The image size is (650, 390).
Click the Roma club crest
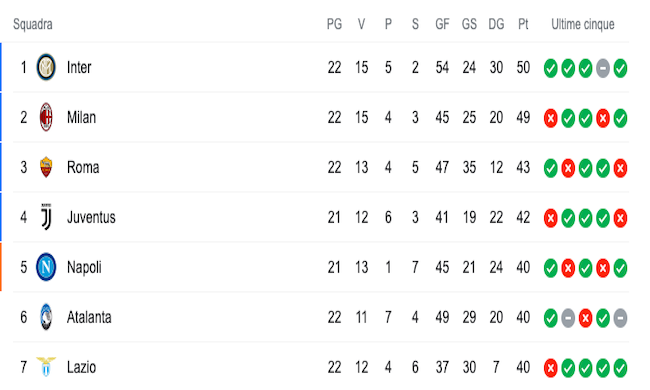click(46, 167)
